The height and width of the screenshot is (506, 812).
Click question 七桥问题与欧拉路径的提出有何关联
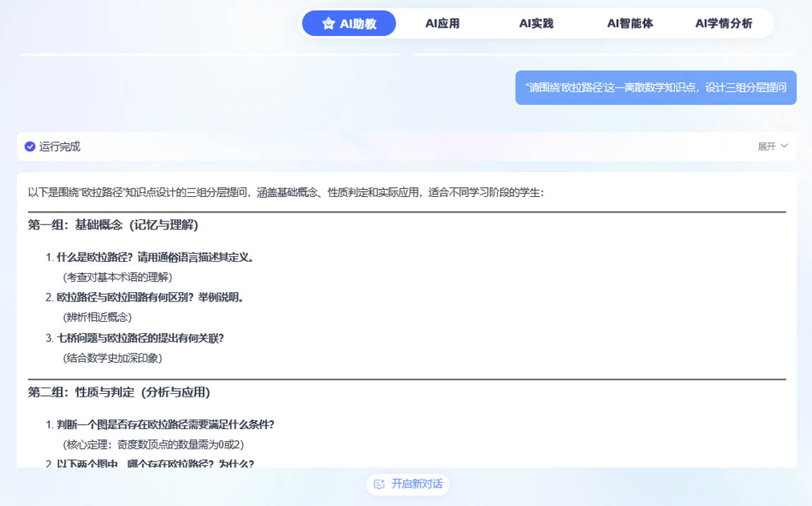point(140,338)
